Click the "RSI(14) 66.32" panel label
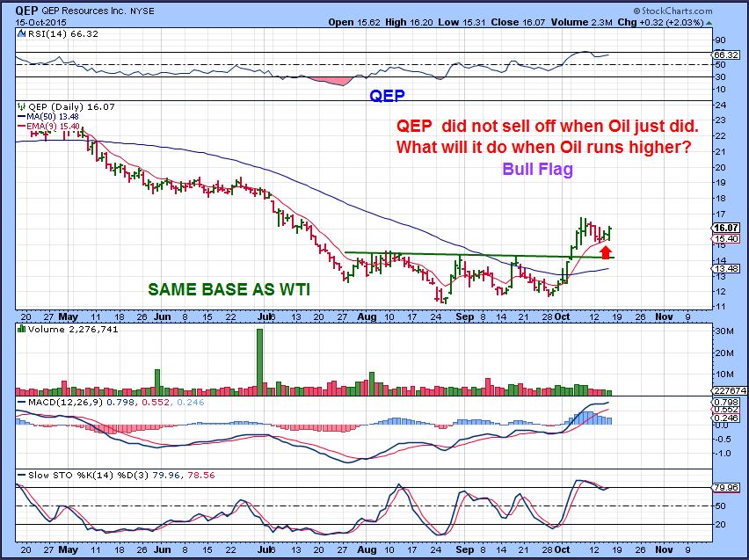Image resolution: width=749 pixels, height=560 pixels. point(63,34)
